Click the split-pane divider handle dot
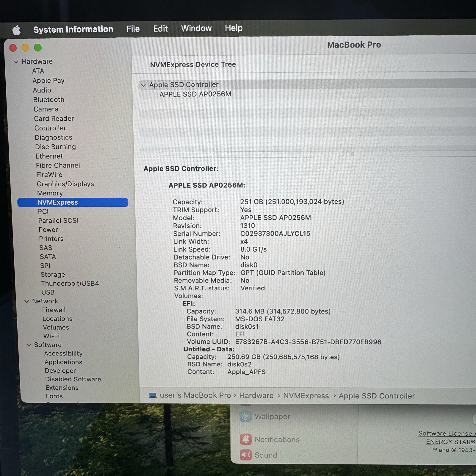Viewport: 476px width, 476px height. pyautogui.click(x=353, y=154)
